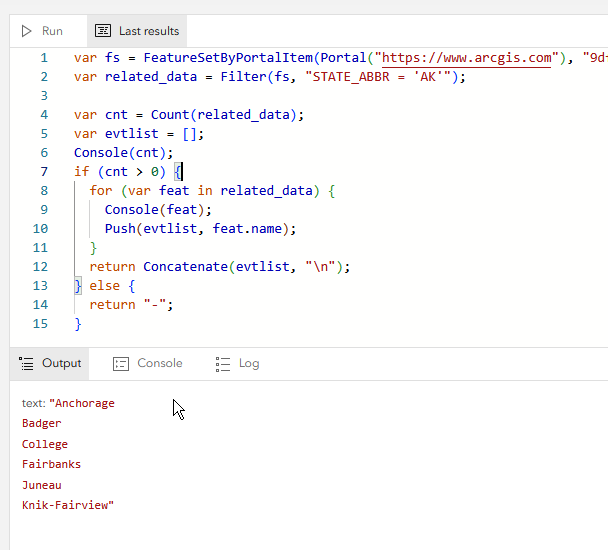Click the 'if (cnt > 0)' statement
608x550 pixels.
(x=128, y=172)
